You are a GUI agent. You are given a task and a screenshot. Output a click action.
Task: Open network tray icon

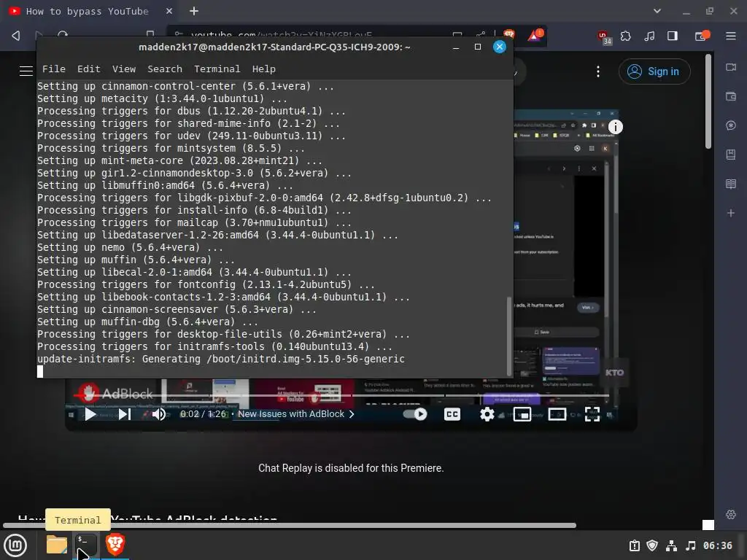pyautogui.click(x=671, y=545)
